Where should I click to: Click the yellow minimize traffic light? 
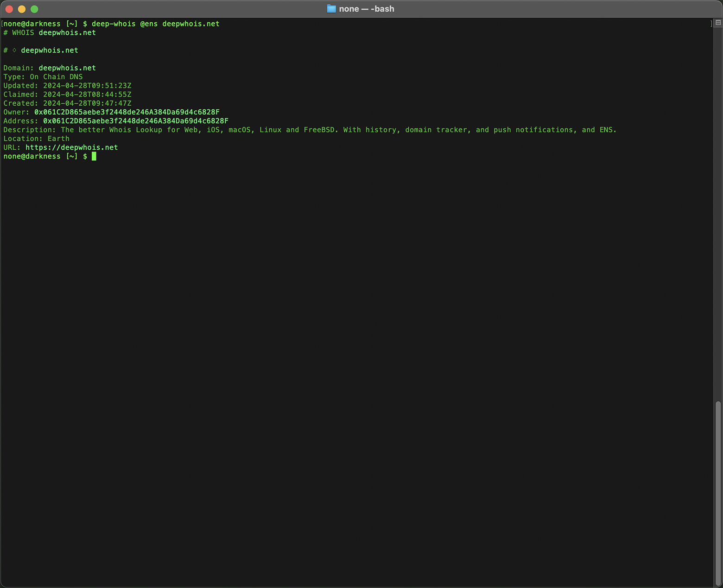[21, 9]
